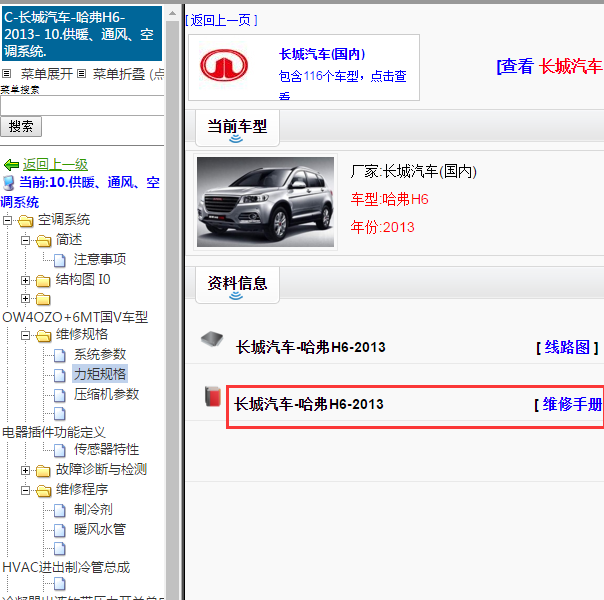Collapse the 空调系统 tree node
The width and height of the screenshot is (604, 600).
pyautogui.click(x=7, y=221)
